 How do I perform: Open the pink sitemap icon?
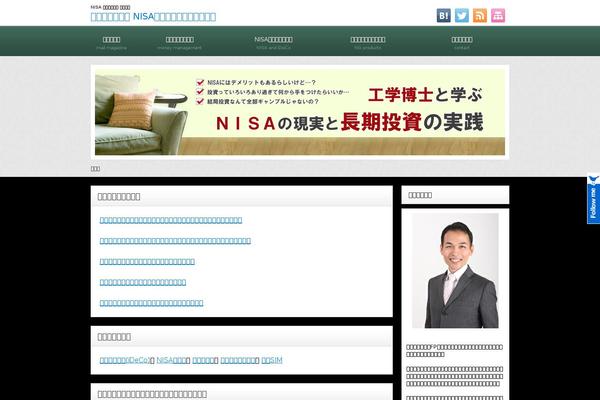tap(498, 16)
